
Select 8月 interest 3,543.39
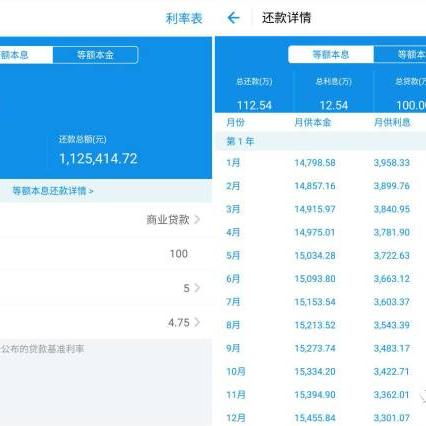[x=392, y=325]
